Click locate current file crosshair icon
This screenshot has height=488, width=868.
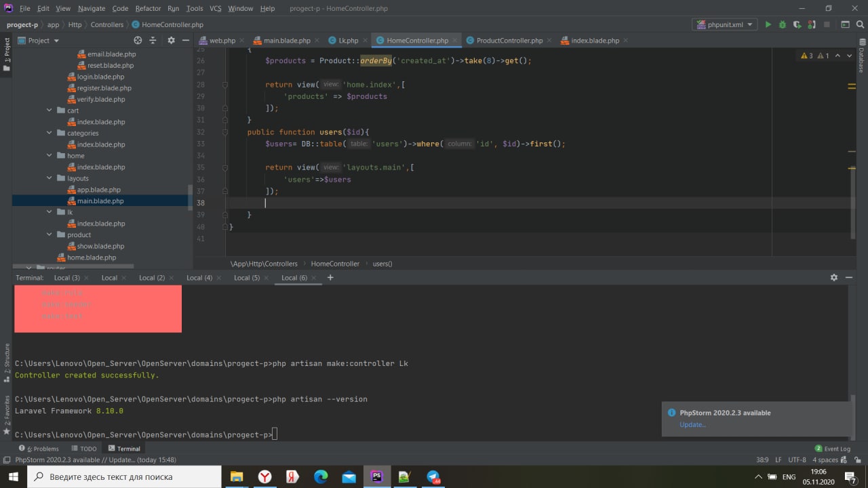[x=138, y=41]
